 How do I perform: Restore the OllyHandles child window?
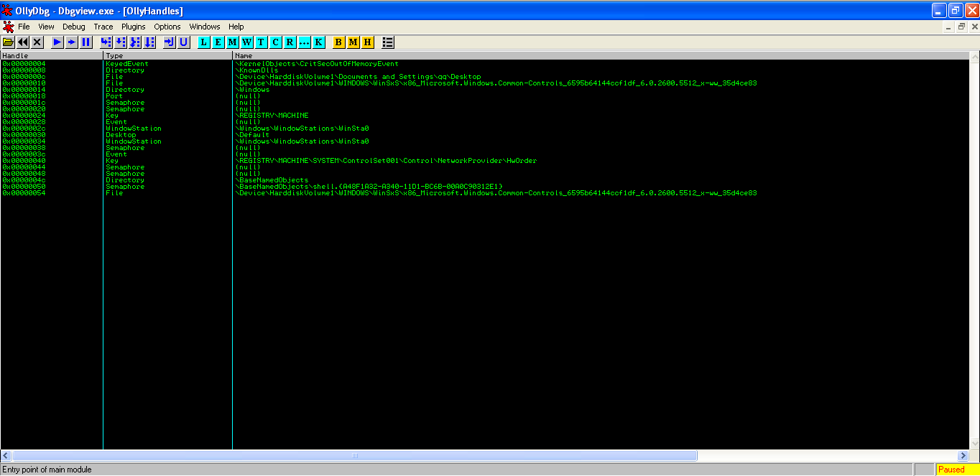(961, 27)
